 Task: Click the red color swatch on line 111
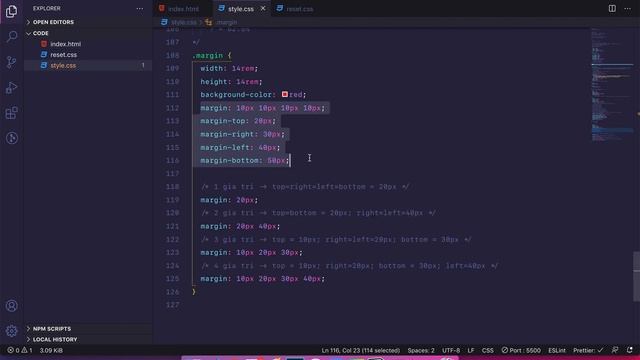(284, 94)
